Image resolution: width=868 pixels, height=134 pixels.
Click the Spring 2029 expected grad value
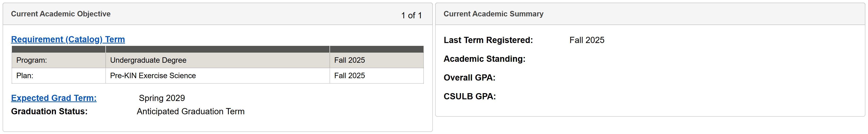point(162,98)
